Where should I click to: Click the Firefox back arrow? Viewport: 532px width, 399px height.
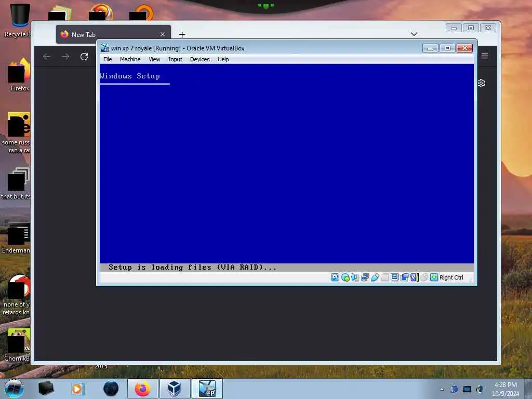[x=47, y=56]
